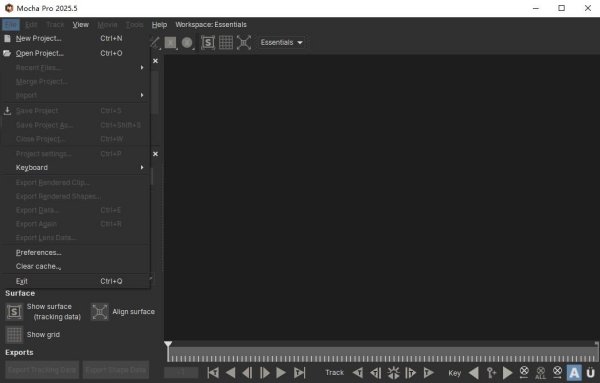Click the Save Project As entry
This screenshot has width=600, height=383.
pyautogui.click(x=75, y=125)
